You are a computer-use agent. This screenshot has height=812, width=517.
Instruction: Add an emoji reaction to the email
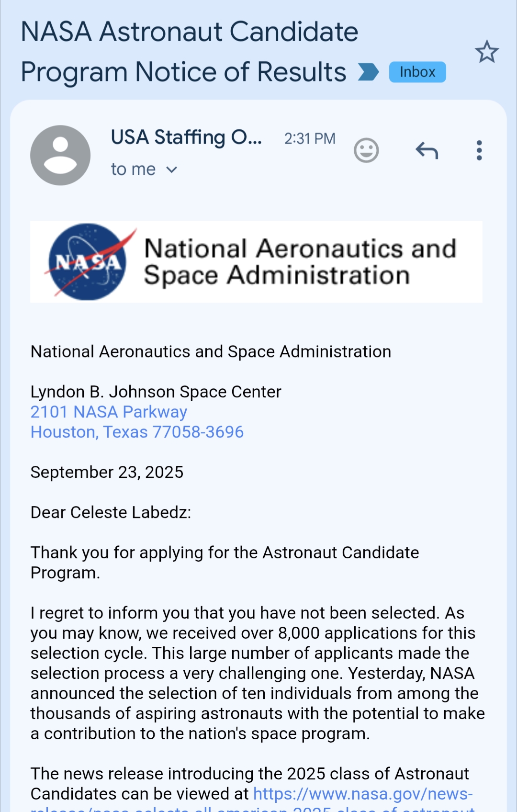[366, 151]
